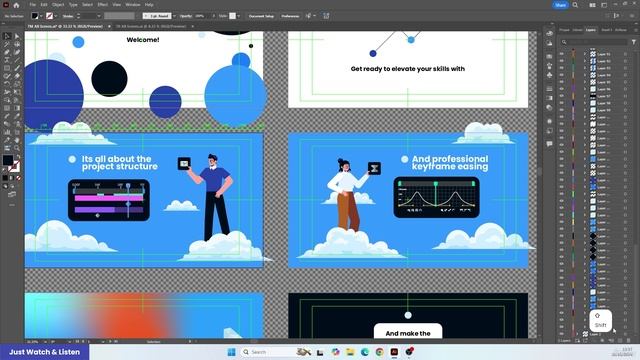Image resolution: width=640 pixels, height=360 pixels.
Task: Click the Preferences button
Action: 290,16
